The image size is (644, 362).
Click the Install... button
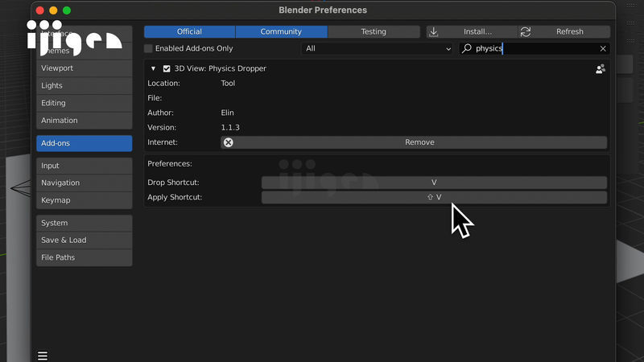472,31
